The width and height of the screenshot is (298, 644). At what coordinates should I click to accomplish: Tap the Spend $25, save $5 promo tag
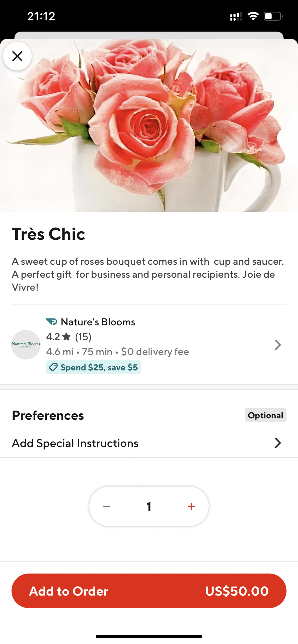[x=93, y=367]
